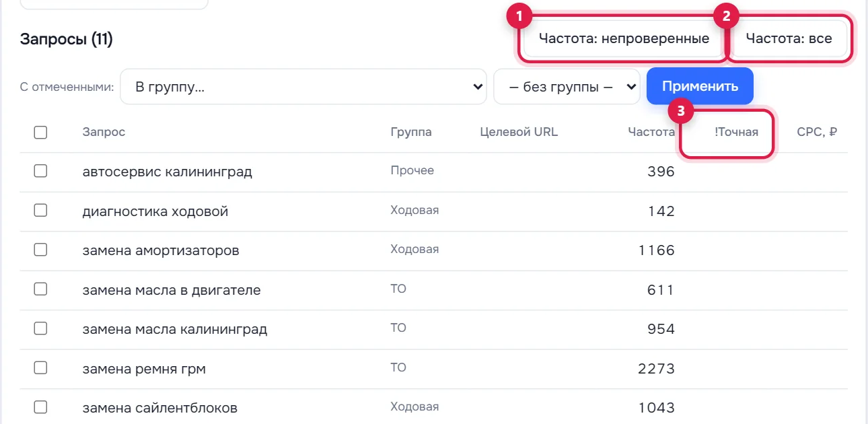Image resolution: width=868 pixels, height=424 pixels.
Task: Check the 'замена масла калининград' row checkbox
Action: (40, 328)
